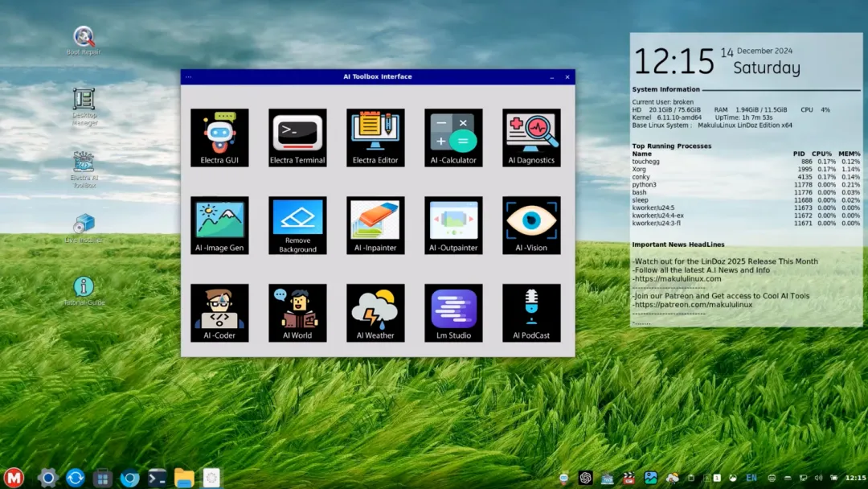868x489 pixels.
Task: Click workspace number 1 indicator in tray
Action: tap(717, 478)
